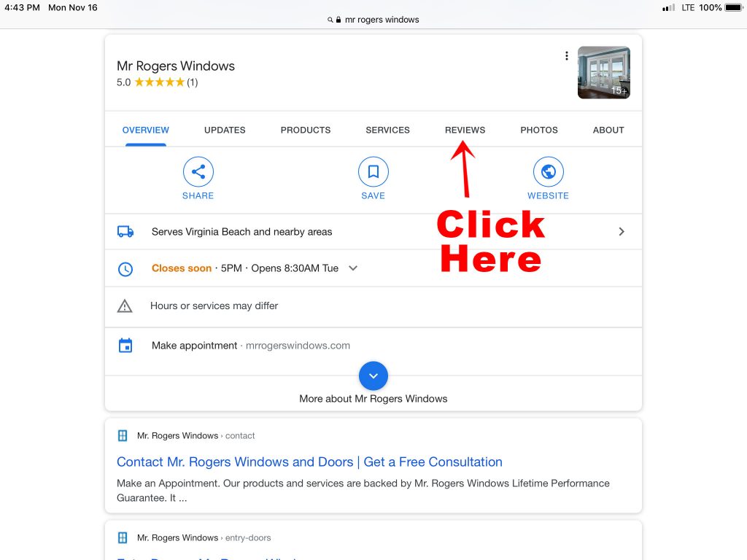Screen dimensions: 747x560
Task: Tap the LTE network label
Action: tap(688, 7)
